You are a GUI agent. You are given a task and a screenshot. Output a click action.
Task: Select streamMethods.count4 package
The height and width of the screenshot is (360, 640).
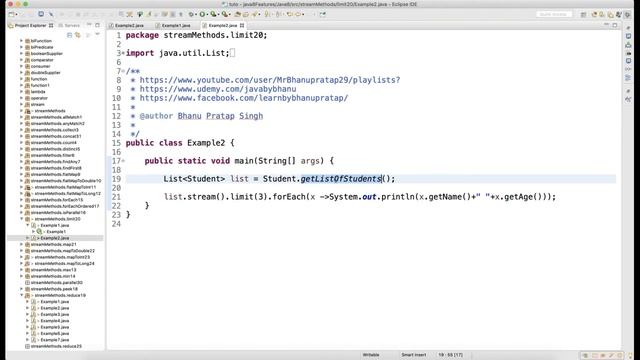pyautogui.click(x=53, y=142)
